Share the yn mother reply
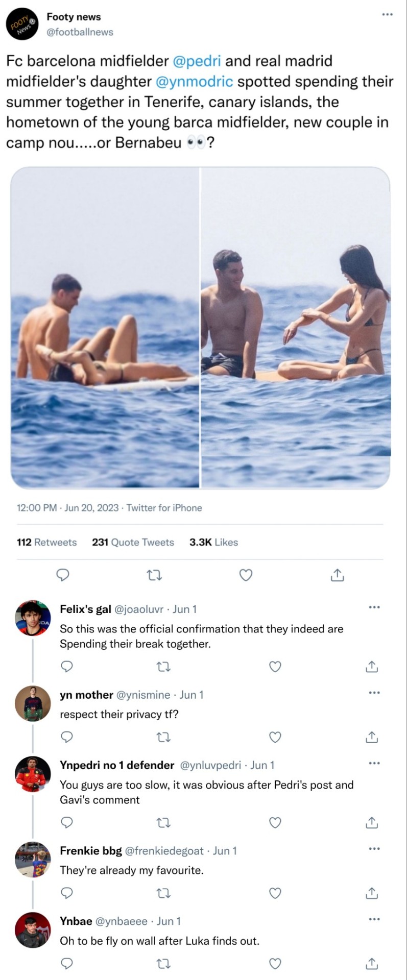407x980 pixels. coord(372,737)
